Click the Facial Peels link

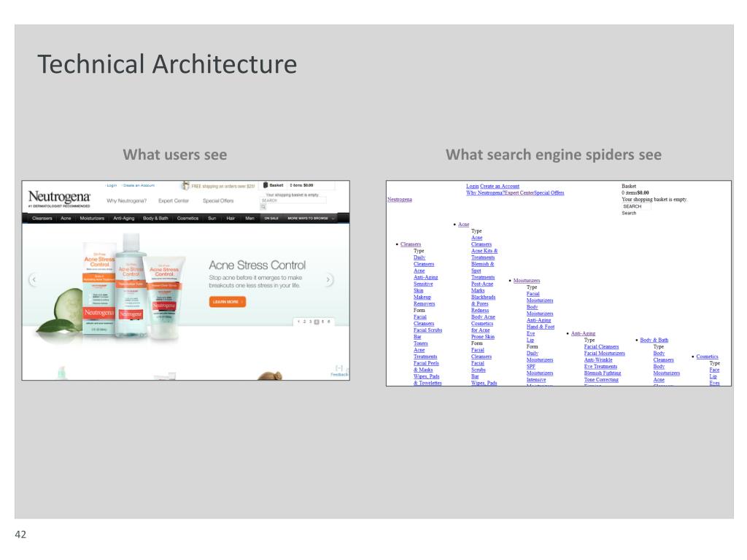(x=426, y=363)
